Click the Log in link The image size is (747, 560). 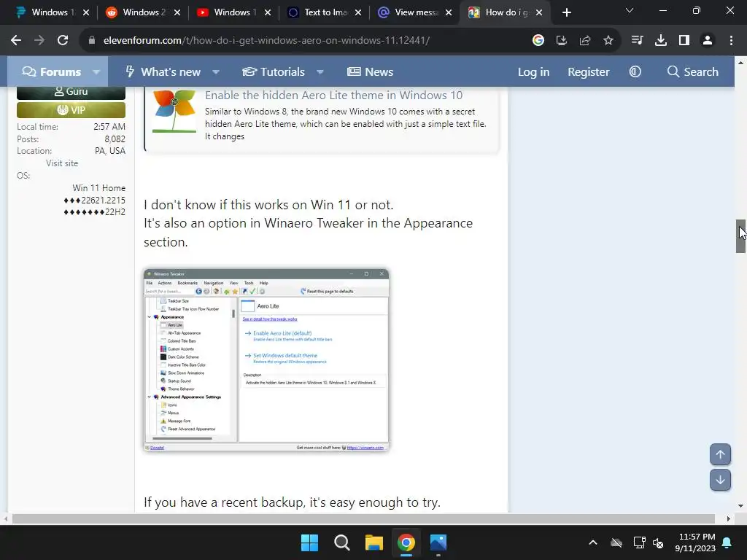pyautogui.click(x=533, y=72)
